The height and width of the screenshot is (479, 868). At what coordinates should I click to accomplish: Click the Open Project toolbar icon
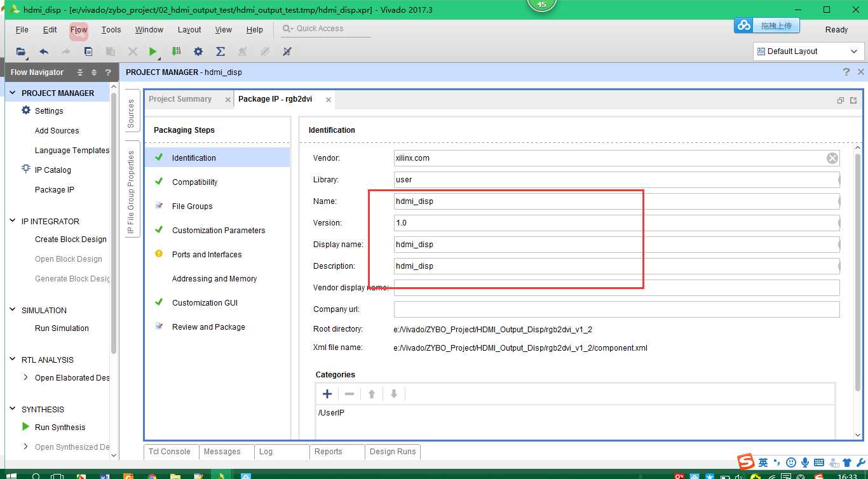(21, 51)
